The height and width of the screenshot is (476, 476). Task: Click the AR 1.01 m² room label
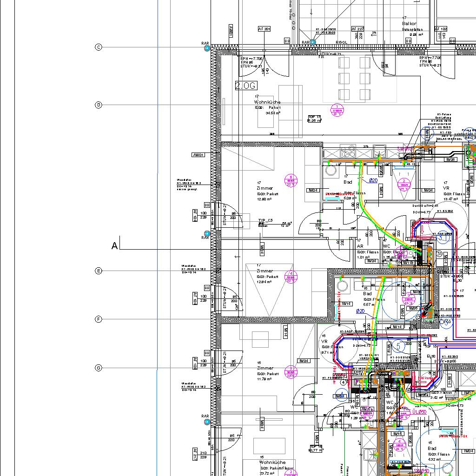368,249
